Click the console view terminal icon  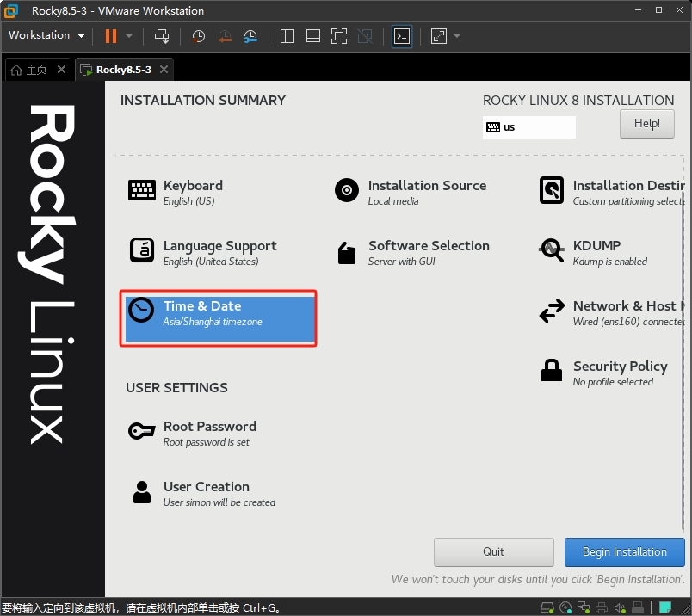coord(402,36)
